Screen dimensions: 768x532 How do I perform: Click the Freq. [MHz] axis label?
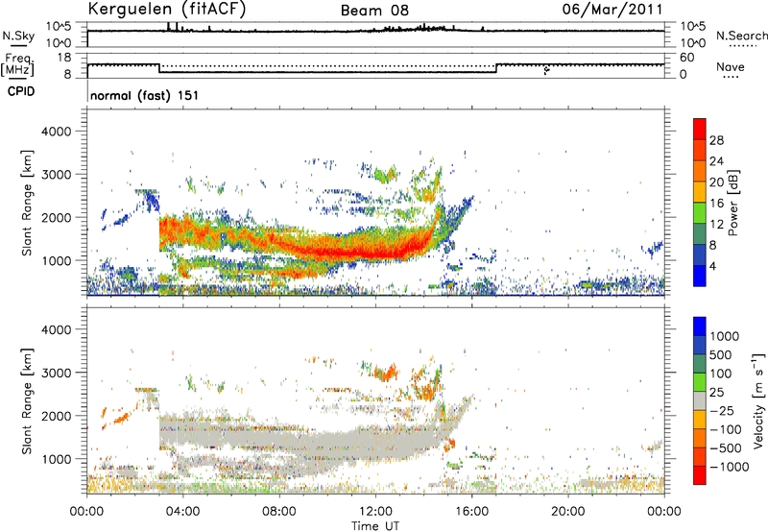pos(18,65)
